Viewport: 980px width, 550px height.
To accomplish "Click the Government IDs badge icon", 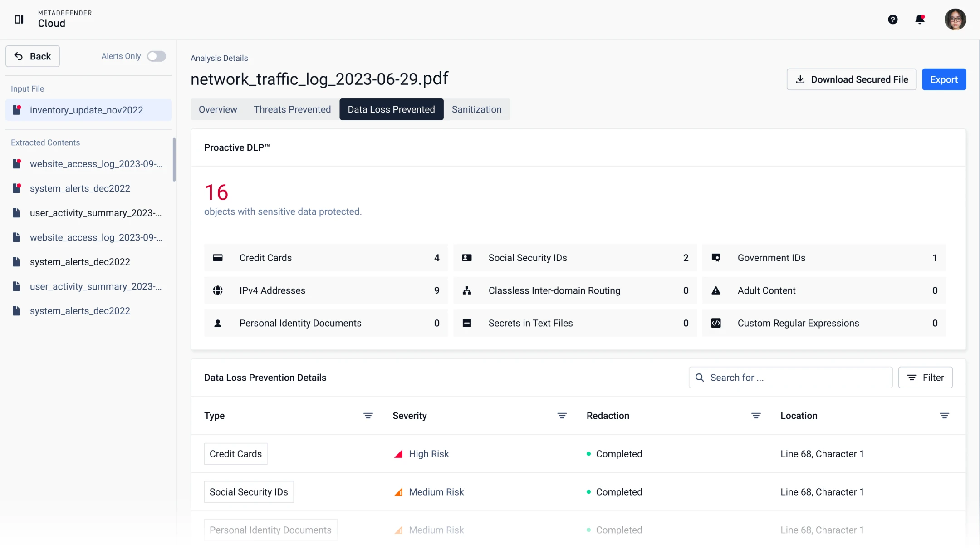I will click(x=716, y=258).
